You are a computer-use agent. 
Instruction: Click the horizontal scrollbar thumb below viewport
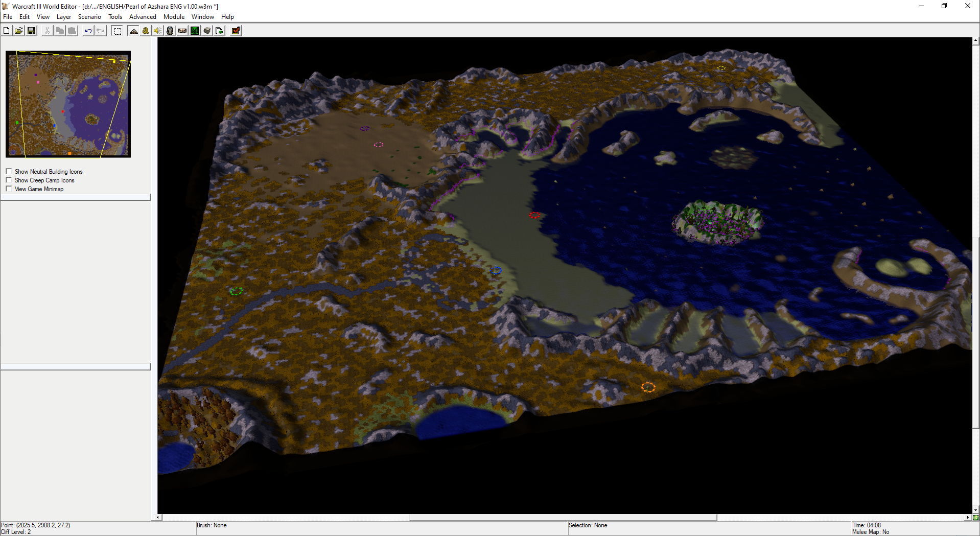[563, 518]
